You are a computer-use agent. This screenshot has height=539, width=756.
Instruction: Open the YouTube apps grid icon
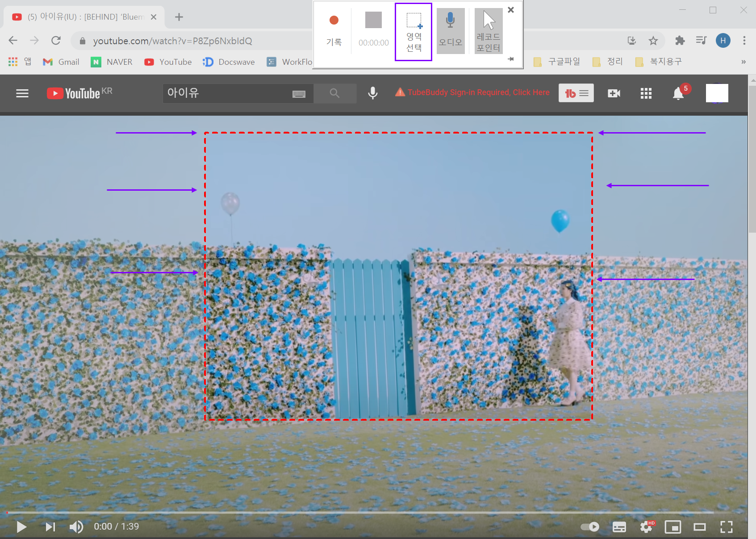(x=646, y=93)
